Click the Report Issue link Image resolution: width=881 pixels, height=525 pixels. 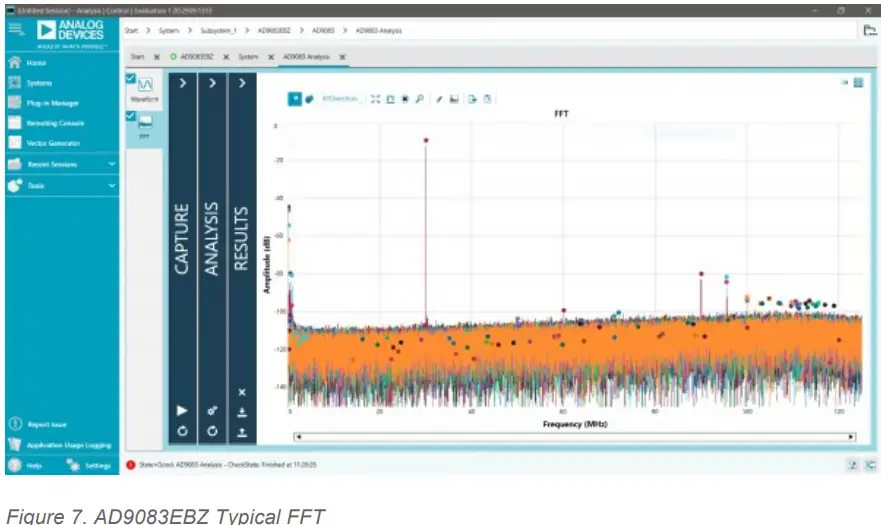[x=47, y=425]
